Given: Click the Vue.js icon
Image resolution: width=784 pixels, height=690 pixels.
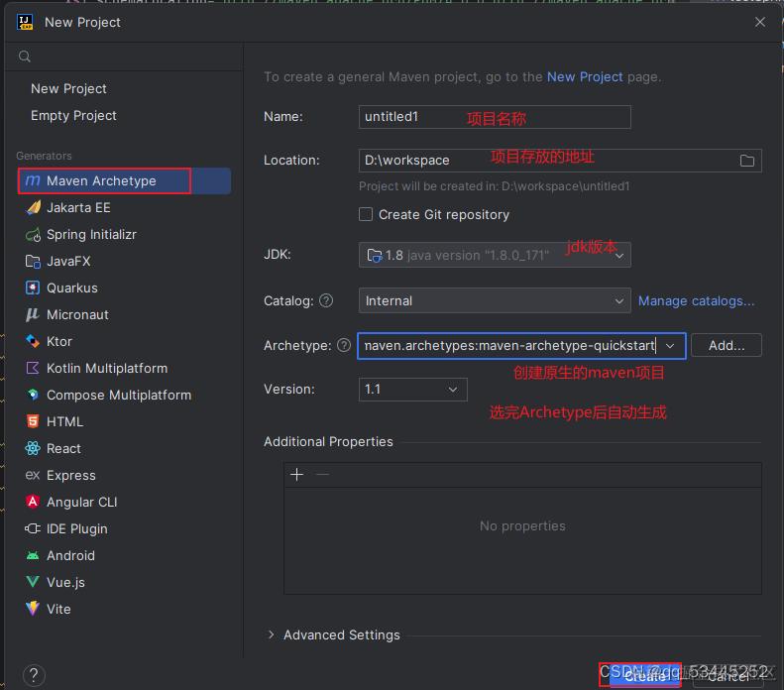Looking at the screenshot, I should tap(33, 582).
